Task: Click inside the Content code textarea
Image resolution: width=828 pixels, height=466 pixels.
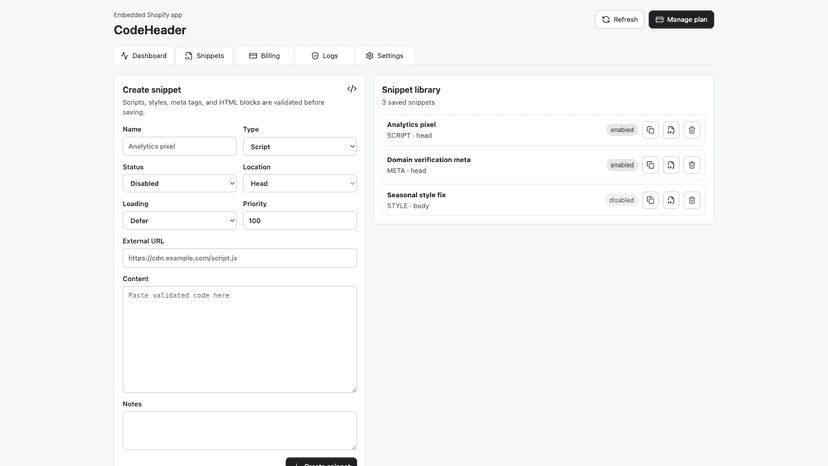Action: 240,339
